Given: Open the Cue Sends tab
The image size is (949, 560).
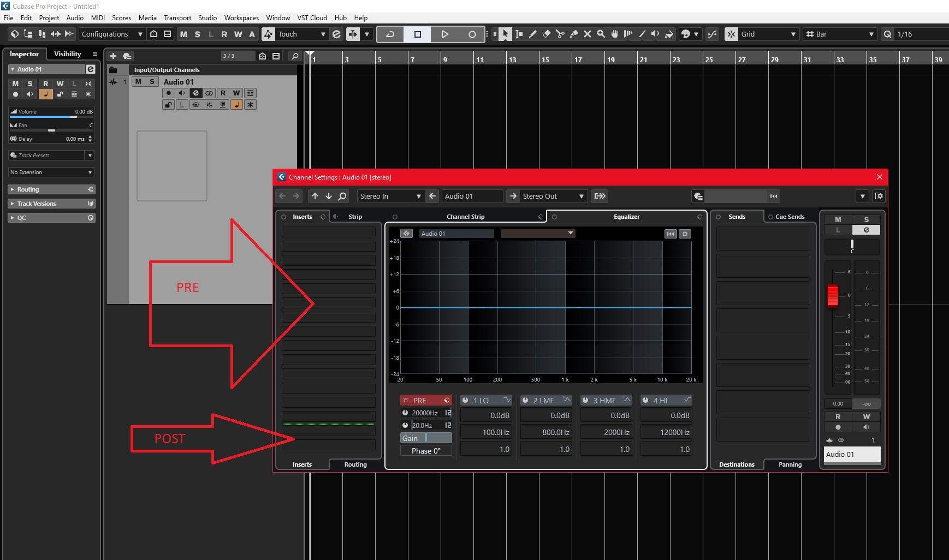Looking at the screenshot, I should point(790,217).
